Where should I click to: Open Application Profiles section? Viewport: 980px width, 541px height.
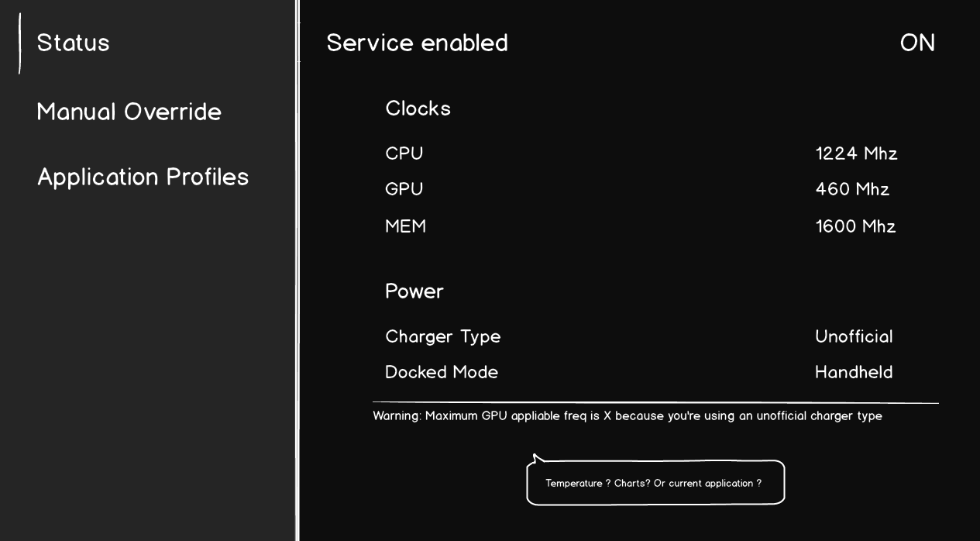coord(143,177)
